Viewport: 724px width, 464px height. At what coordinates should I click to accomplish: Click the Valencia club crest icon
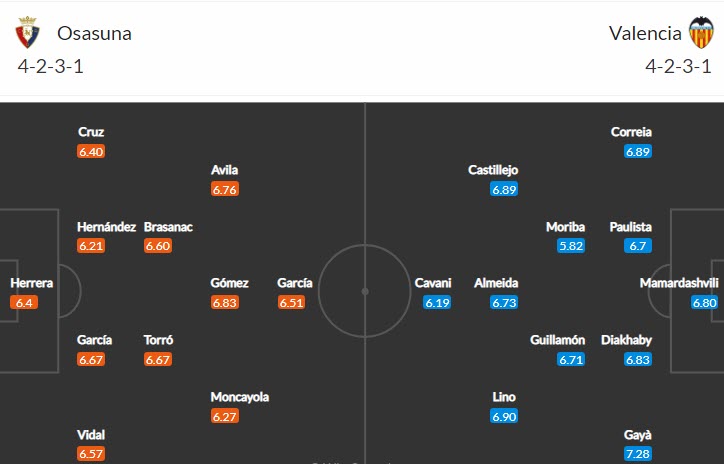pyautogui.click(x=701, y=33)
